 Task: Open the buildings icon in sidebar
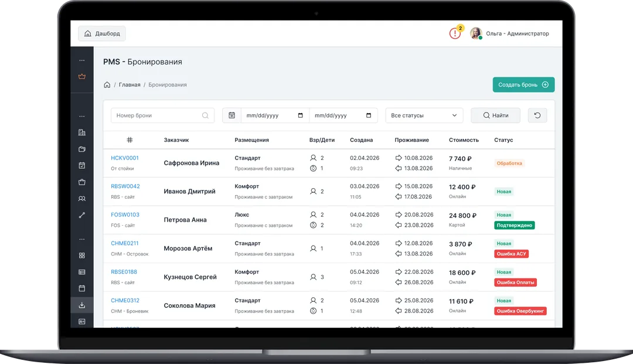coord(82,132)
